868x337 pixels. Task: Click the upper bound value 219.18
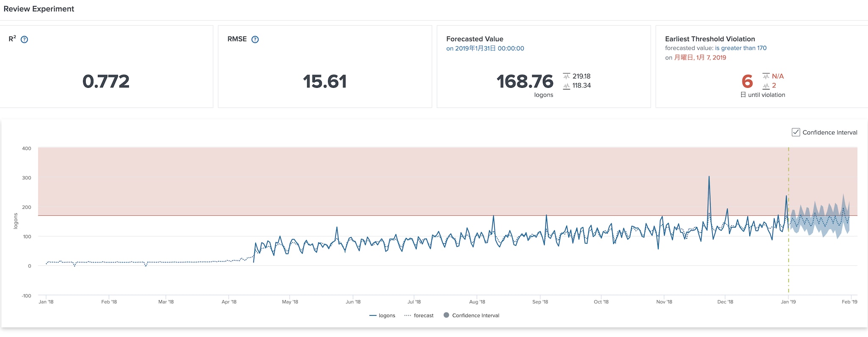coord(581,76)
